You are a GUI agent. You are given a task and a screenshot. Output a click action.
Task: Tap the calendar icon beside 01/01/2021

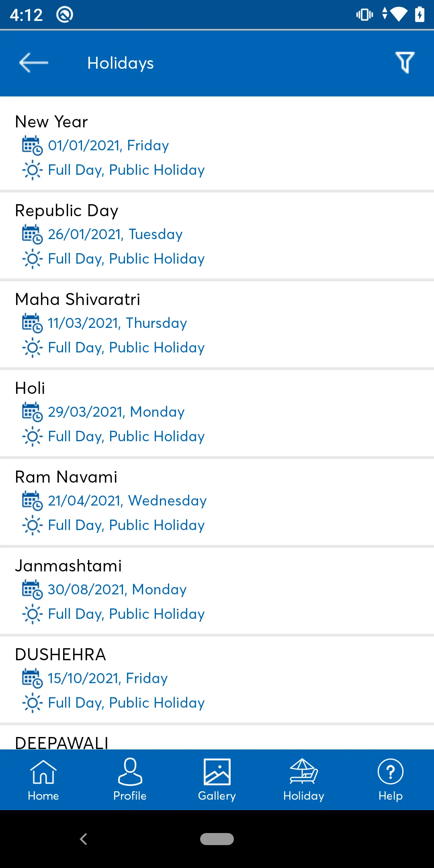32,145
